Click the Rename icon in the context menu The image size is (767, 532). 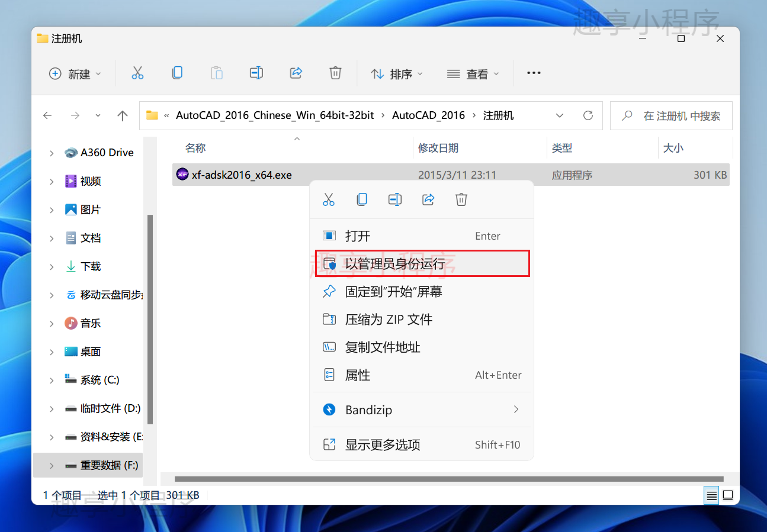(395, 199)
